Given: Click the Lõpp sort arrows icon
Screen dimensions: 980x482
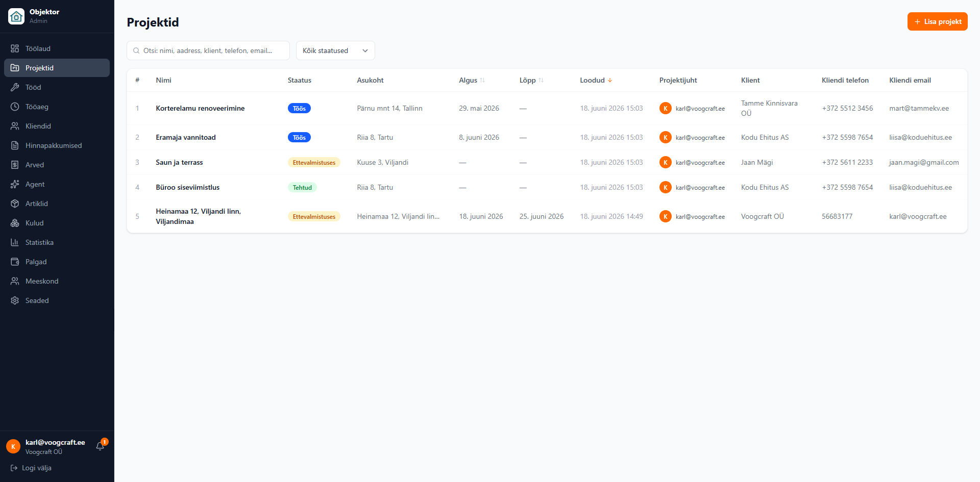Looking at the screenshot, I should click(541, 80).
